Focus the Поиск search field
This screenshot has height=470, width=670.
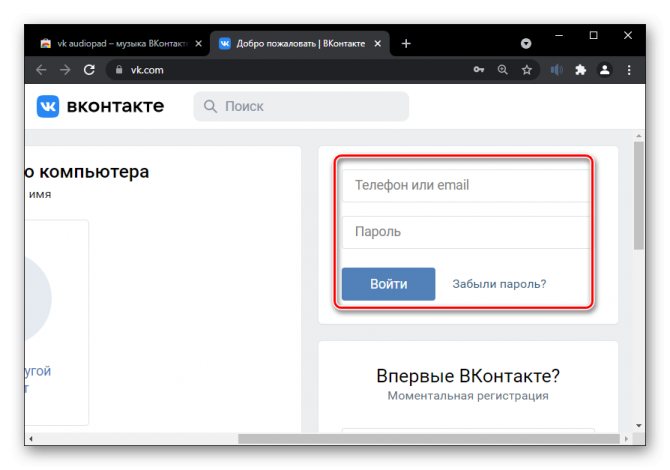301,106
